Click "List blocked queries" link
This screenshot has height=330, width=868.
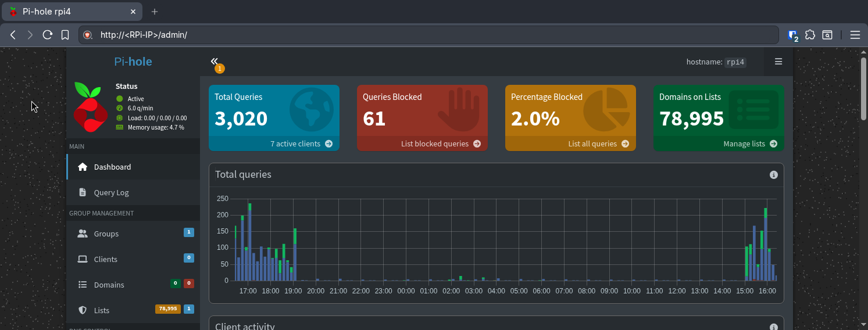tap(440, 144)
